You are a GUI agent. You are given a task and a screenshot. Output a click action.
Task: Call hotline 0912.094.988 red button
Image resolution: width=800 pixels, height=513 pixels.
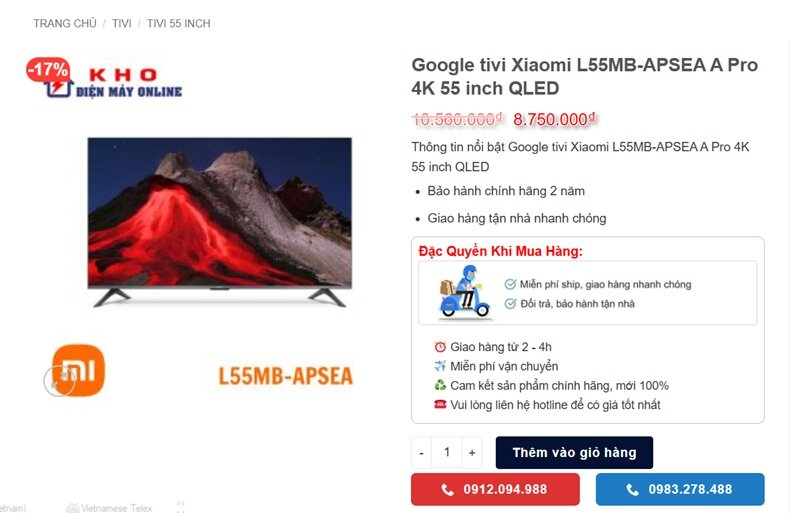click(x=495, y=489)
